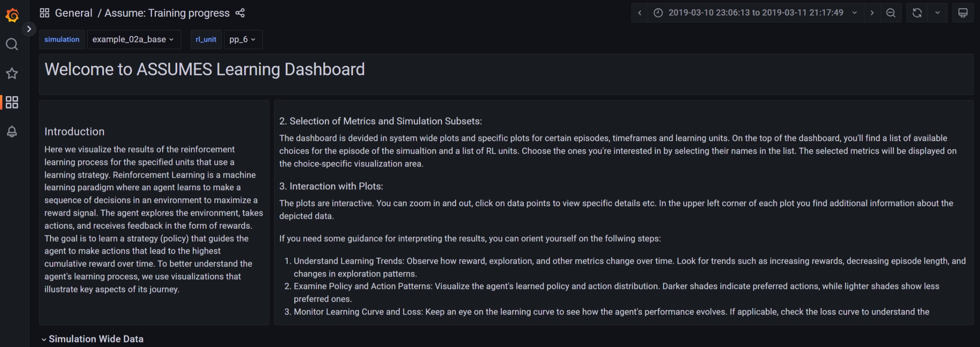The height and width of the screenshot is (347, 980).
Task: Open the search dashboards icon
Action: (12, 44)
